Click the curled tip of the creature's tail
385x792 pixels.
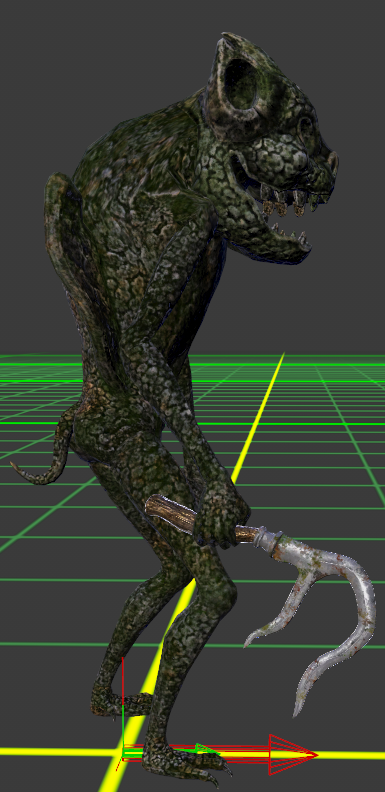click(20, 471)
